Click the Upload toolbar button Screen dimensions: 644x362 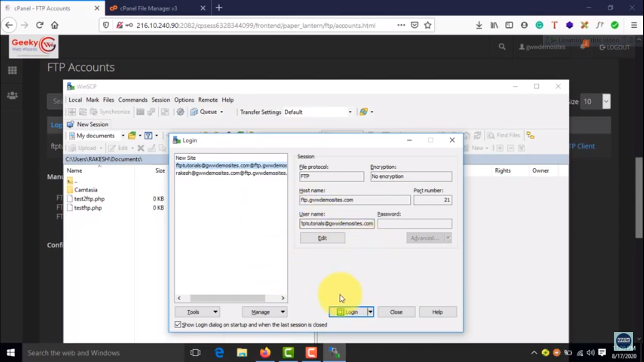tap(83, 148)
